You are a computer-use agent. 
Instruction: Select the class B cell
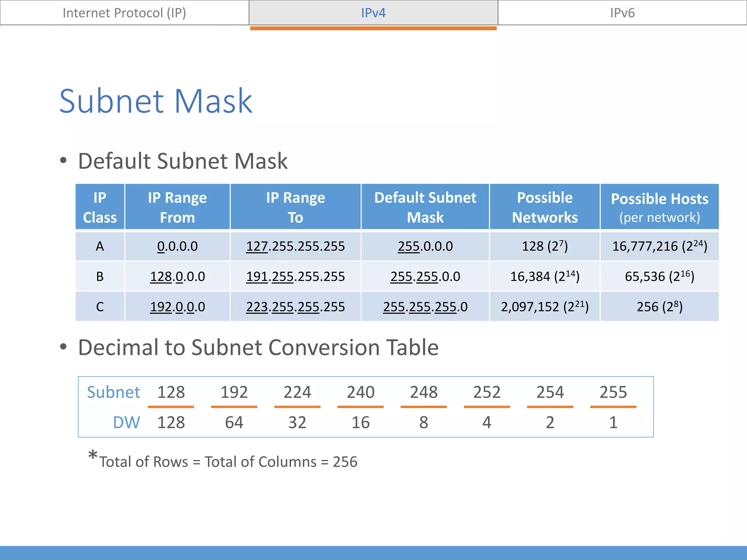coord(100,276)
